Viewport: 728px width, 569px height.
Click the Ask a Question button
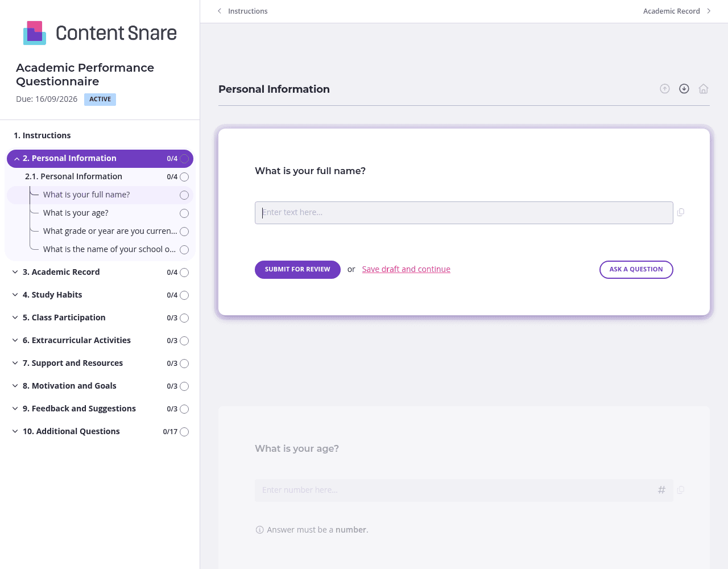636,270
